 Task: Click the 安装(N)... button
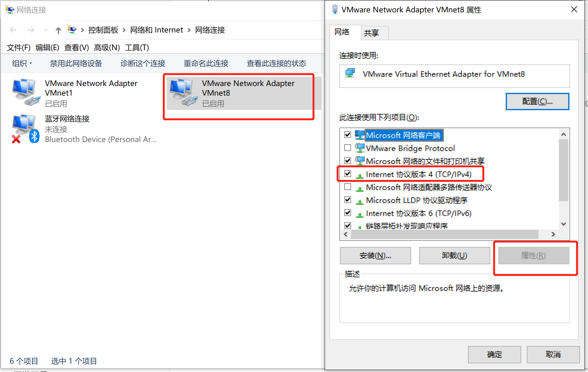pyautogui.click(x=375, y=256)
